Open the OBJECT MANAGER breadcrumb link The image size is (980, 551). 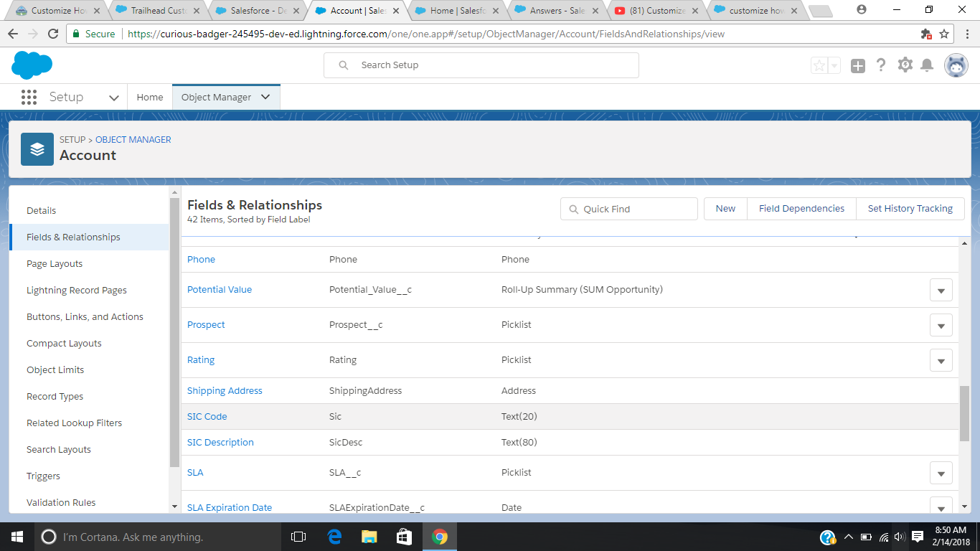click(x=133, y=140)
